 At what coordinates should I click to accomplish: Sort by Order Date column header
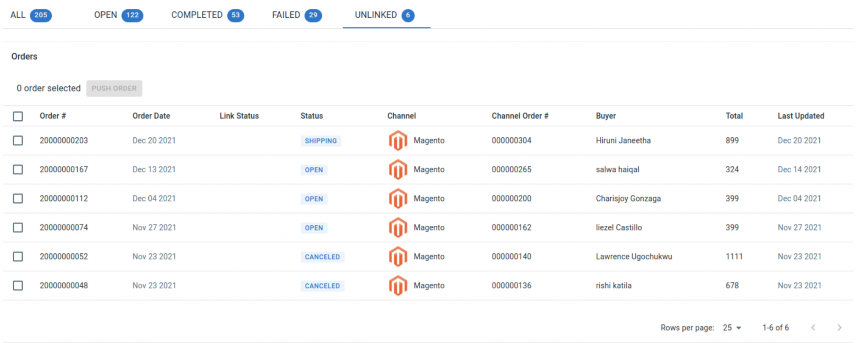pos(151,116)
